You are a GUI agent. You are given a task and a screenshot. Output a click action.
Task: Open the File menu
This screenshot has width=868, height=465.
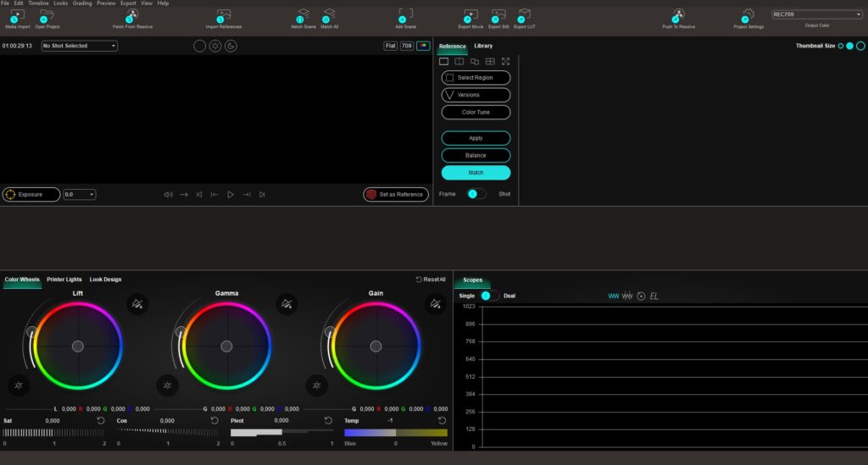pyautogui.click(x=5, y=3)
